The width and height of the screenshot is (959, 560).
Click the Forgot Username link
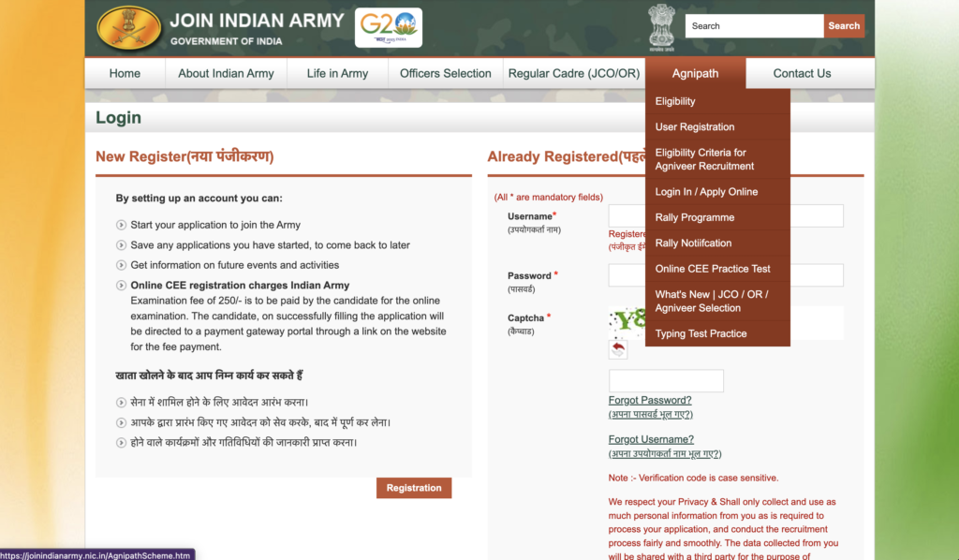pos(651,439)
